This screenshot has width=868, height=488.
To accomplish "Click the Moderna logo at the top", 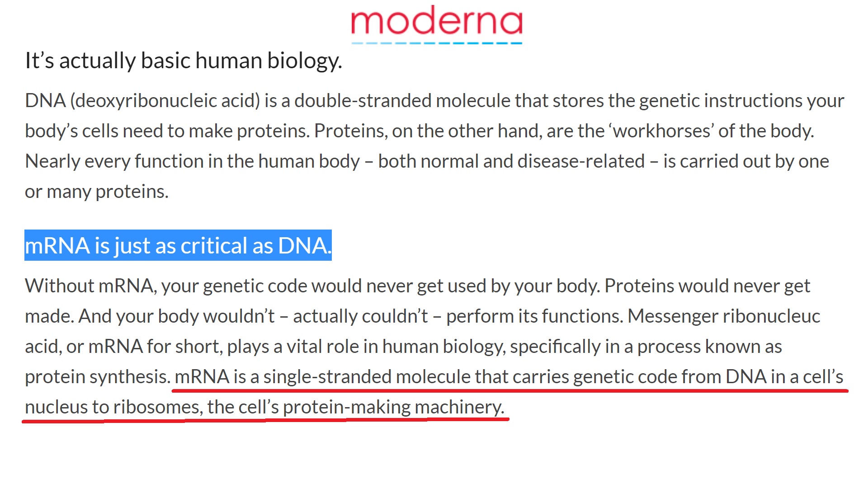I will (x=437, y=21).
